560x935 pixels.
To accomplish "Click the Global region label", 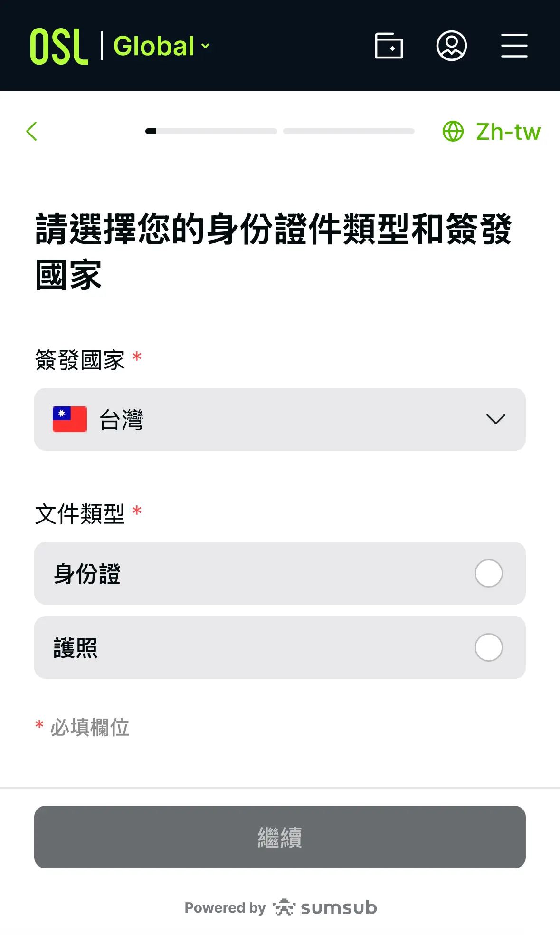I will coord(154,46).
